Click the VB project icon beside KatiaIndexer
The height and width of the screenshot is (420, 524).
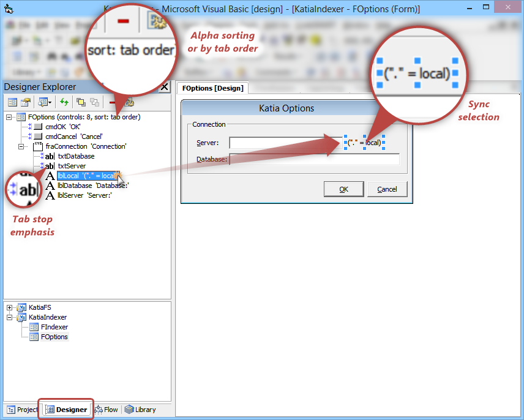pyautogui.click(x=21, y=317)
